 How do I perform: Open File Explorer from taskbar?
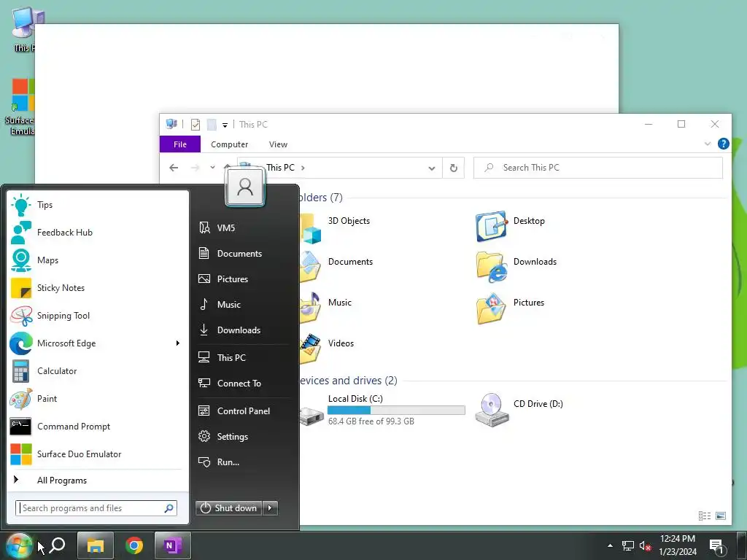(96, 545)
